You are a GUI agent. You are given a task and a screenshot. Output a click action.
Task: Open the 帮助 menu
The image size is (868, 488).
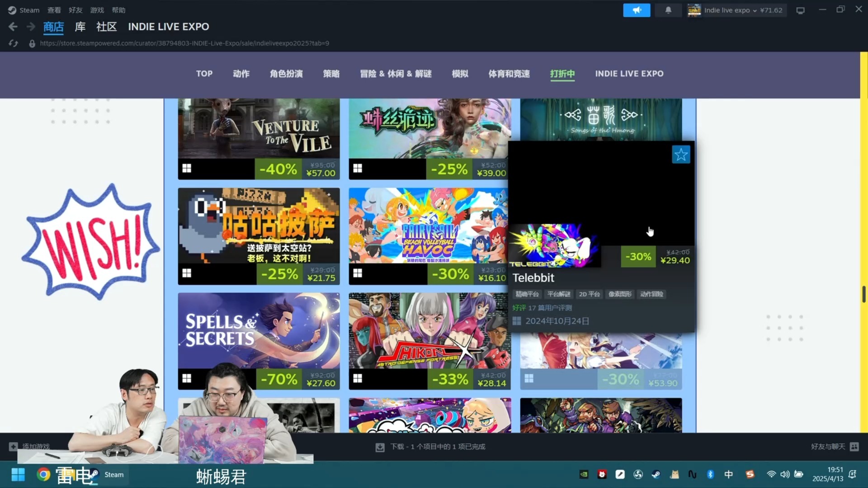tap(118, 10)
